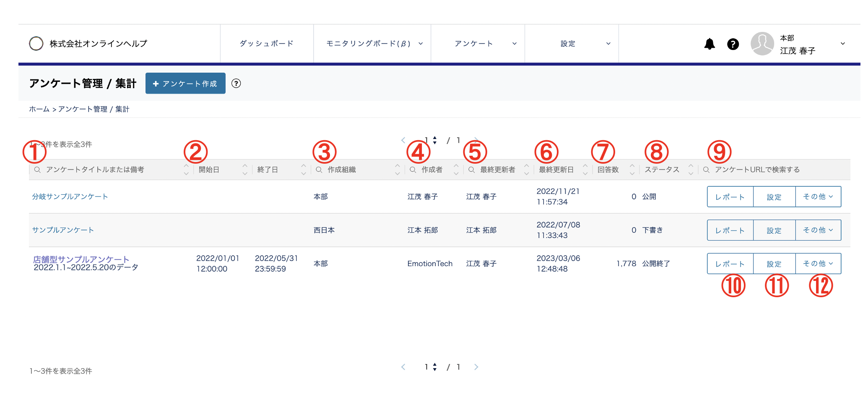Click the page number stepper arrows
Screen dimensions: 868x398
click(435, 140)
